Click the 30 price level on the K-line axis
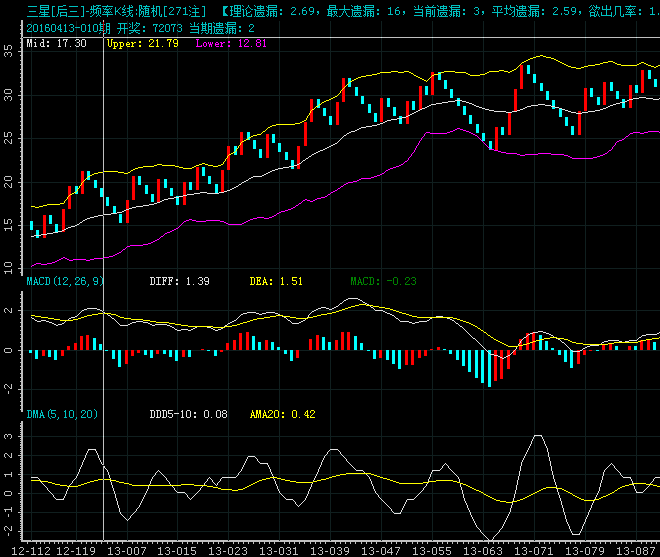660x557 pixels. (9, 93)
